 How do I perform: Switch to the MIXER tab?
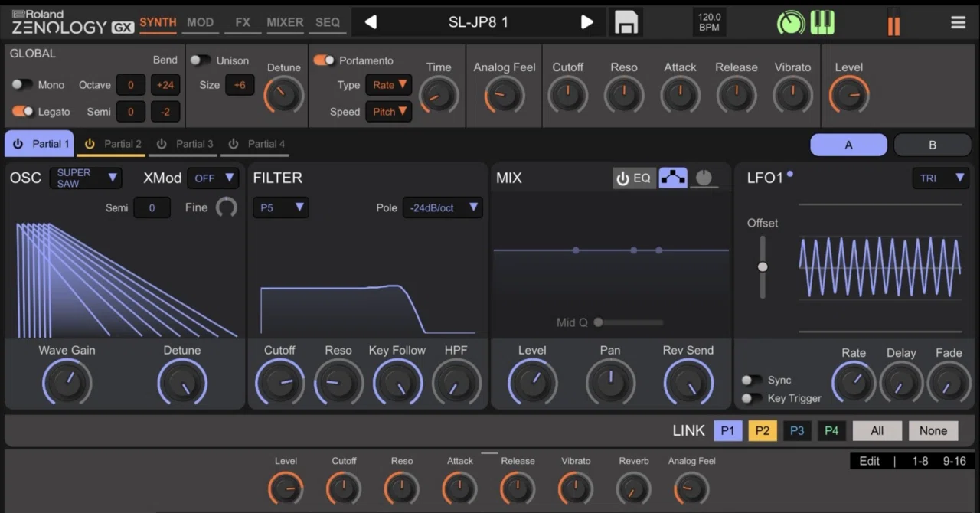[285, 22]
